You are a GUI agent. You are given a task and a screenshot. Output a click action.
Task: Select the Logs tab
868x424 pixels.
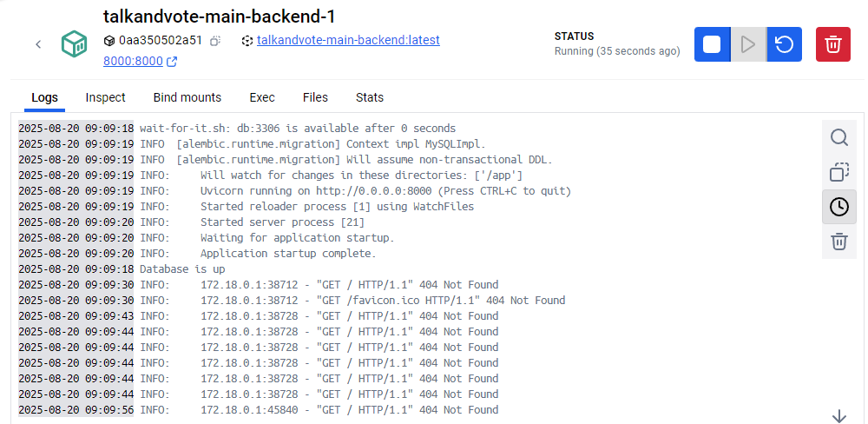tap(44, 97)
